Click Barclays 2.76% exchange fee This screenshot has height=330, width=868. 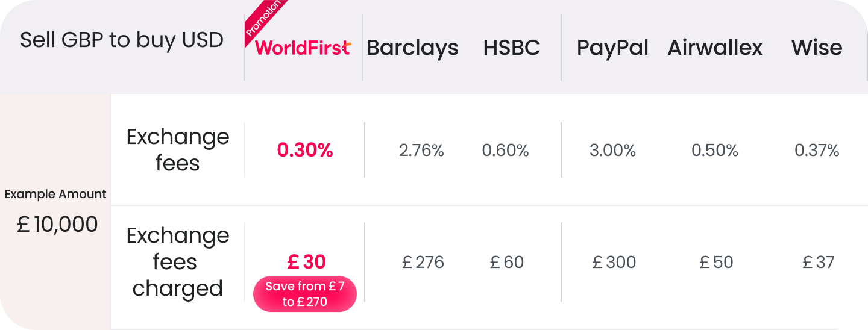click(421, 151)
